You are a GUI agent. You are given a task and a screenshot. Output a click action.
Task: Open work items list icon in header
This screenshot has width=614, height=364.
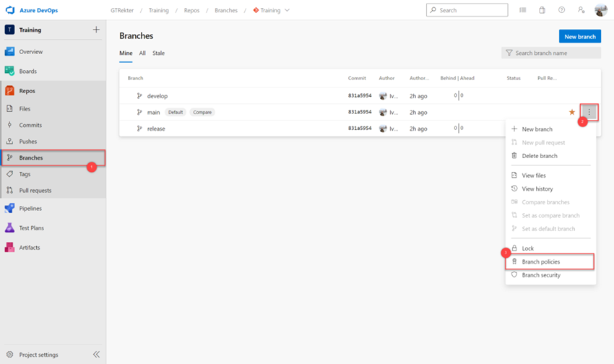(x=522, y=10)
